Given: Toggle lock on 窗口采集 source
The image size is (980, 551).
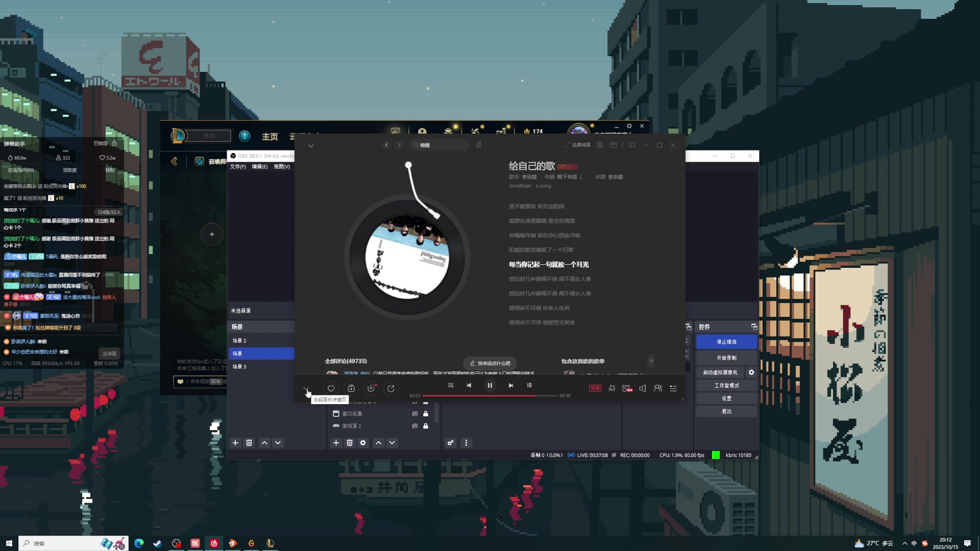Looking at the screenshot, I should (426, 414).
